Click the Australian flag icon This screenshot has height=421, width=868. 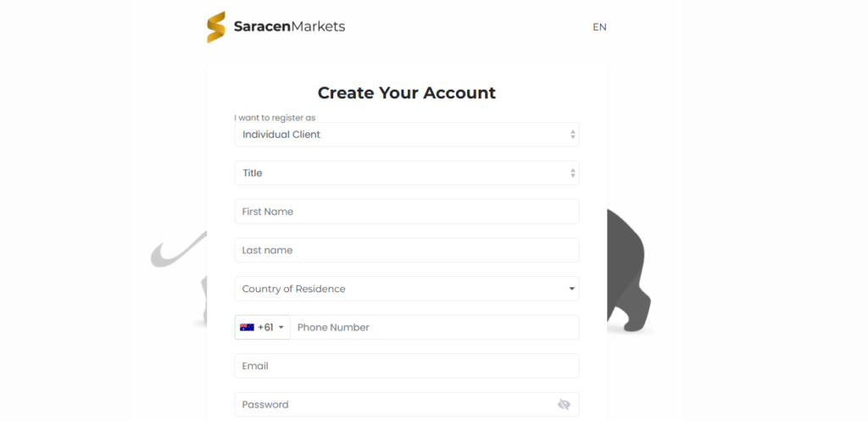click(x=247, y=328)
